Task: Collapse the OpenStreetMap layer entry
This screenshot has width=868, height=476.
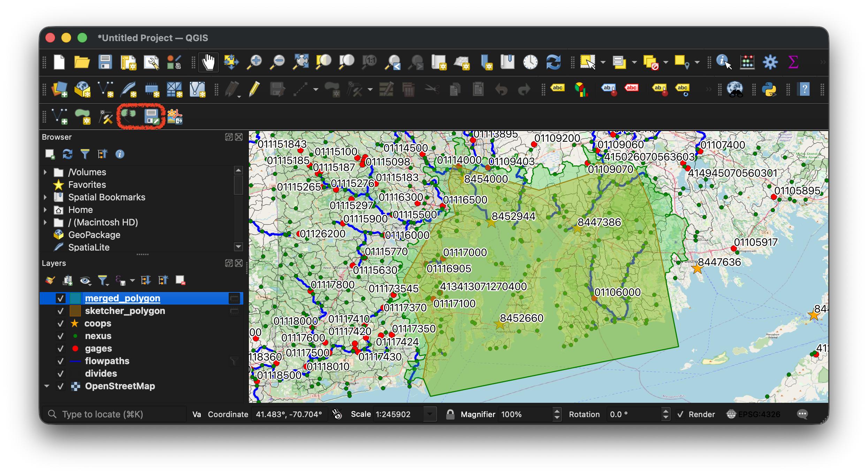Action: (46, 386)
